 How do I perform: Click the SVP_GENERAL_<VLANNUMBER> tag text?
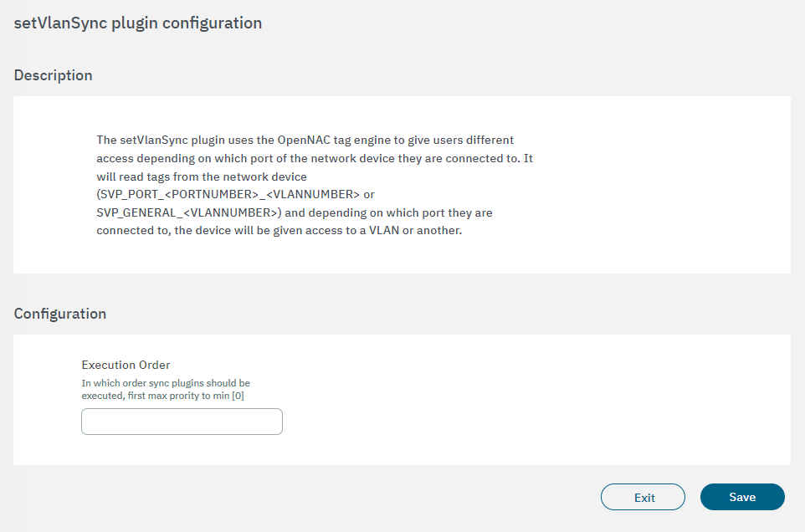[187, 212]
